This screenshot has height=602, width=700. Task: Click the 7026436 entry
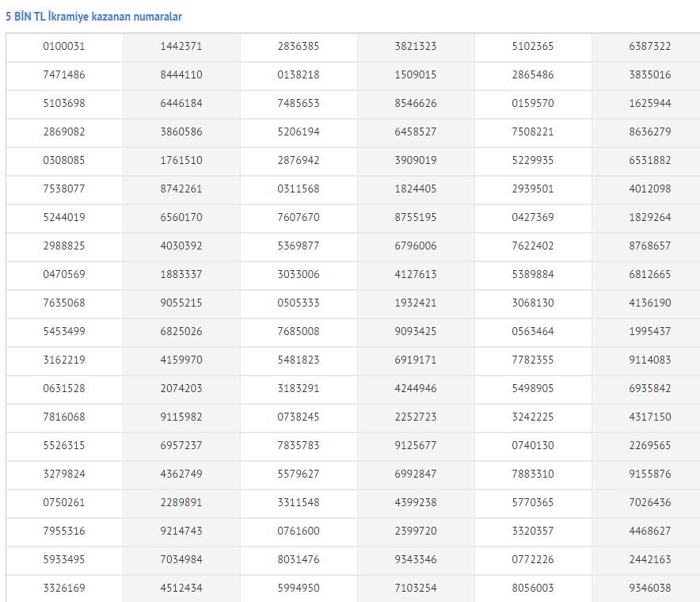coord(650,502)
